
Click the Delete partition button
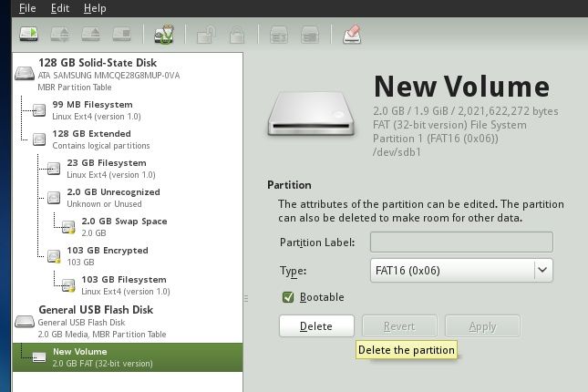click(x=316, y=326)
